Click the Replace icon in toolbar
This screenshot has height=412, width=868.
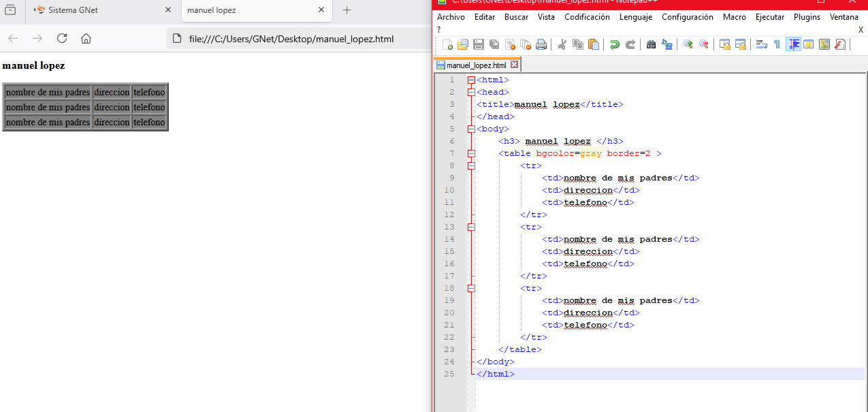tap(667, 44)
